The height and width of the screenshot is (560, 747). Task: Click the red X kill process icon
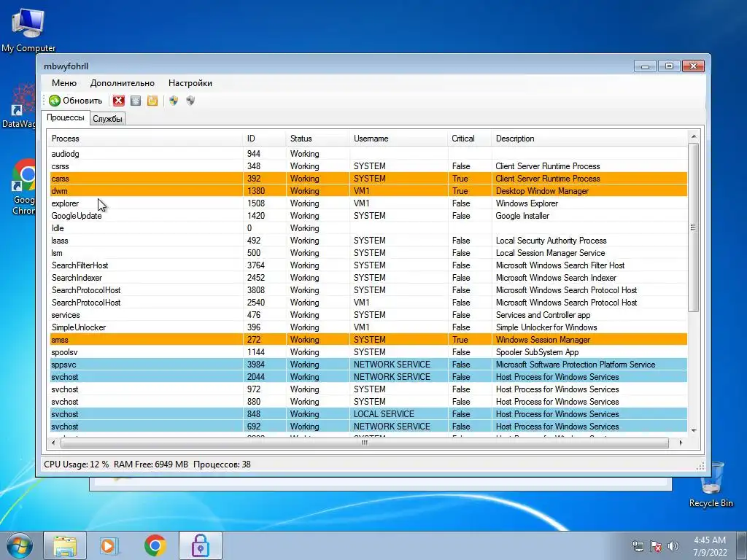[x=119, y=101]
